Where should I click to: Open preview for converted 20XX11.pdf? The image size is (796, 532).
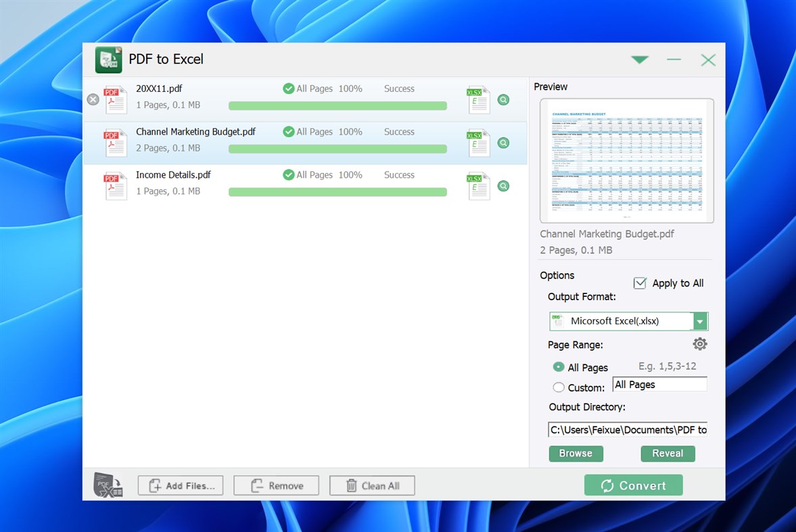point(503,99)
